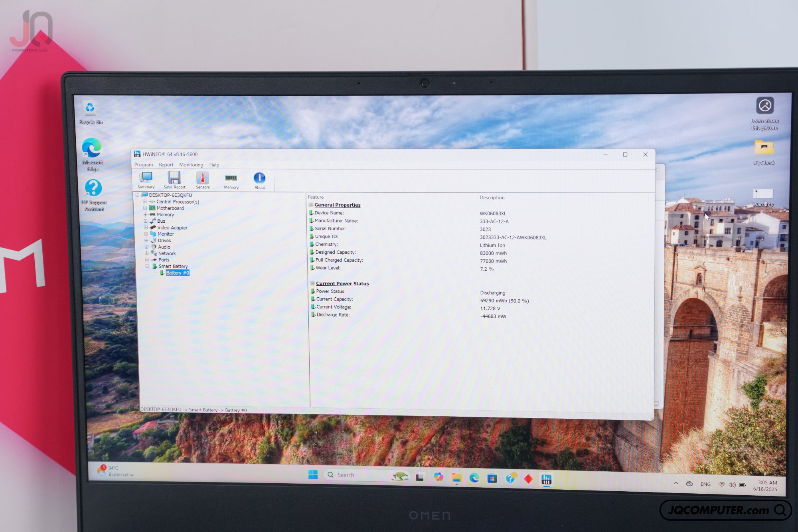Screen dimensions: 798x532
Task: Click the OneDrive cloud tray icon
Action: (689, 484)
